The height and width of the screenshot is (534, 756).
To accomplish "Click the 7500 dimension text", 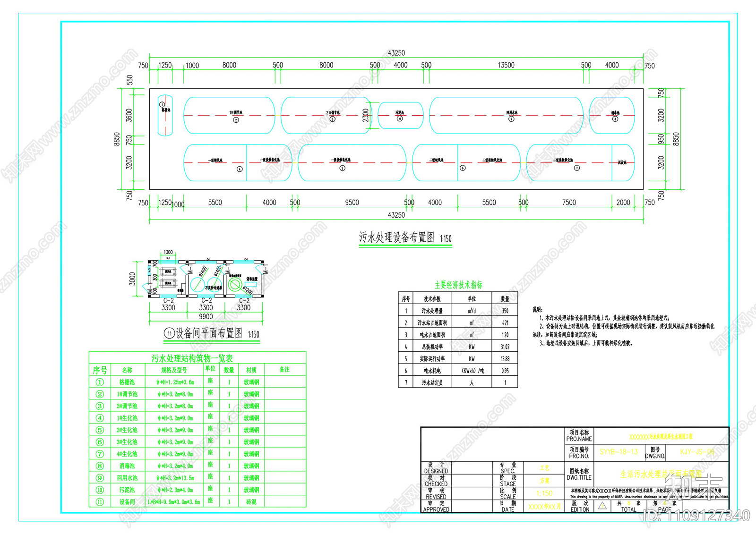I will point(569,203).
